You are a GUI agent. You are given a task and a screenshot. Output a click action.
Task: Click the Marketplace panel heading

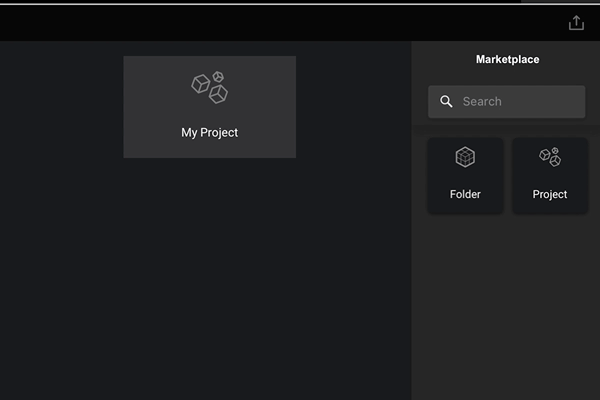point(507,60)
